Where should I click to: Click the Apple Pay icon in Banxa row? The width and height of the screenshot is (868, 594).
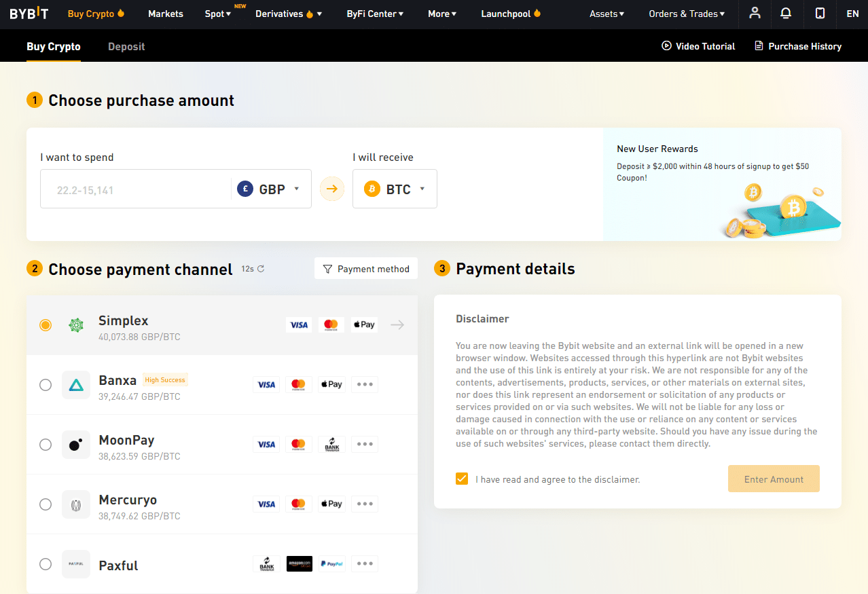point(331,385)
